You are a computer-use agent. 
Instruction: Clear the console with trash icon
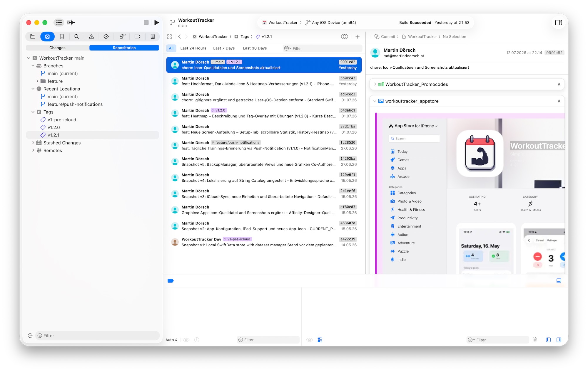[x=534, y=340]
